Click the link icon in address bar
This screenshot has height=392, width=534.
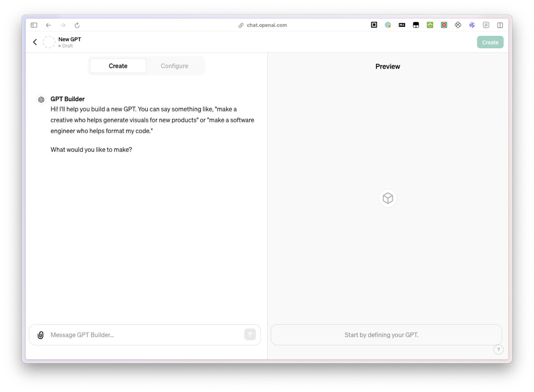coord(241,25)
